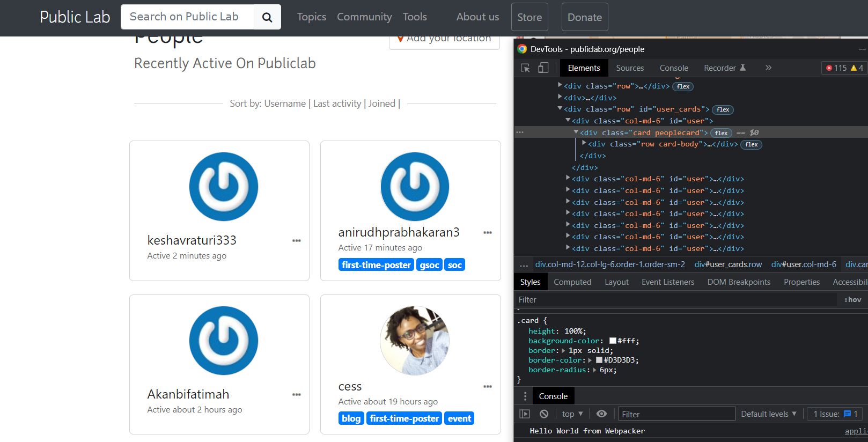Open Akanbifatimah card options ellipsis

[297, 395]
